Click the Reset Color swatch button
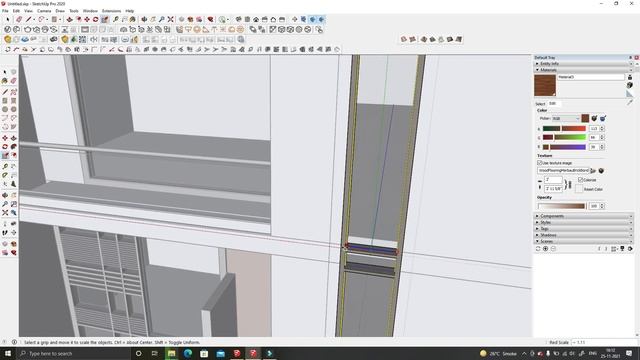The image size is (640, 360). coord(579,189)
